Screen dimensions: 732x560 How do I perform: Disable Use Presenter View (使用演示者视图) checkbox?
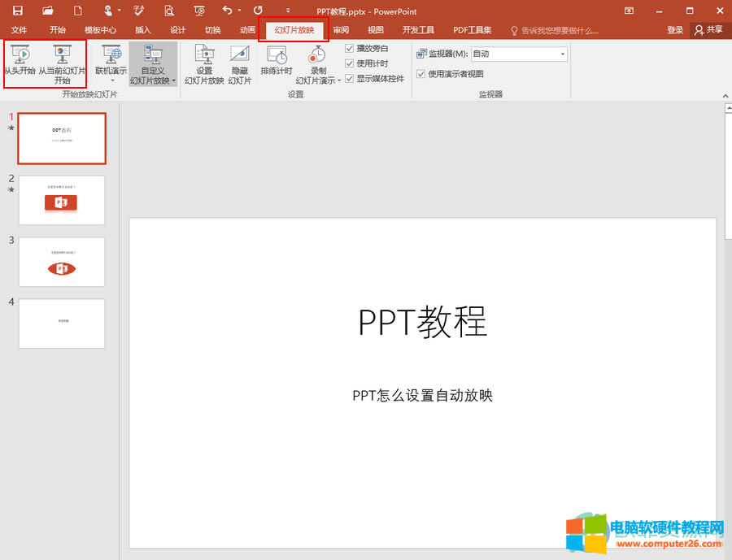point(420,74)
